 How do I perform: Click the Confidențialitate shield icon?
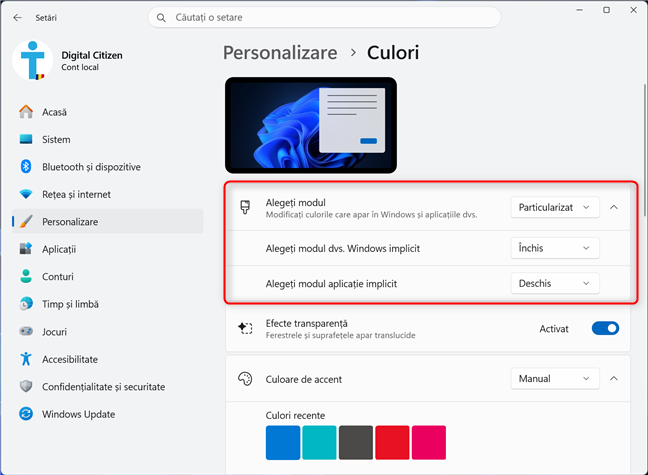tap(26, 386)
